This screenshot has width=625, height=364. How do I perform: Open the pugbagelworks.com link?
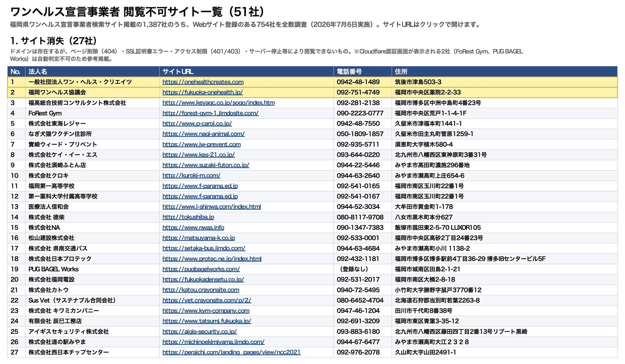(x=201, y=269)
